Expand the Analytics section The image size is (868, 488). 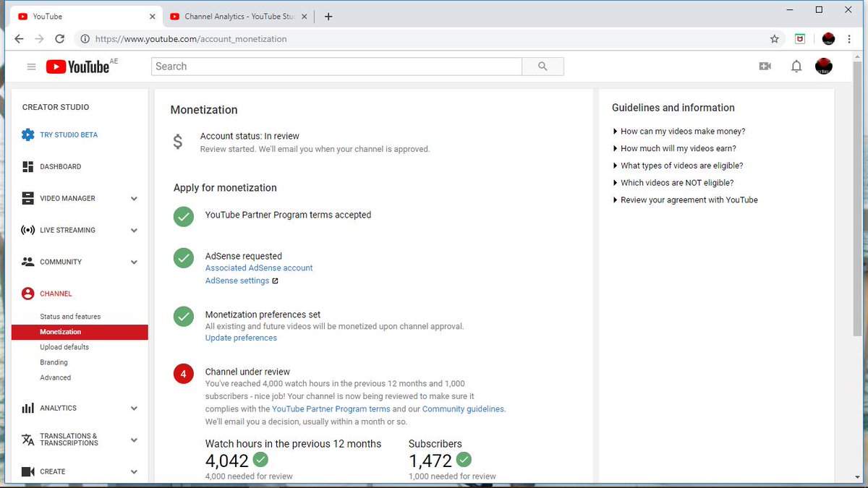pyautogui.click(x=134, y=408)
